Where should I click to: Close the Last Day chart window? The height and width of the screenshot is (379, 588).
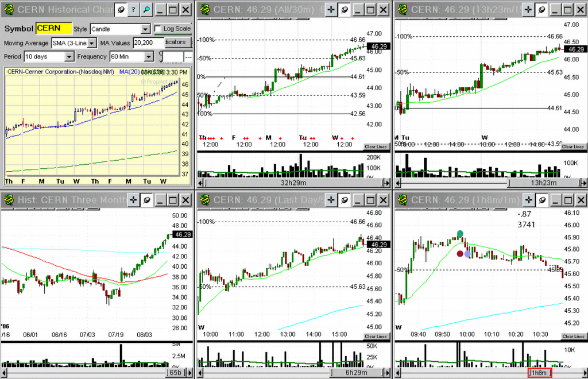(383, 200)
